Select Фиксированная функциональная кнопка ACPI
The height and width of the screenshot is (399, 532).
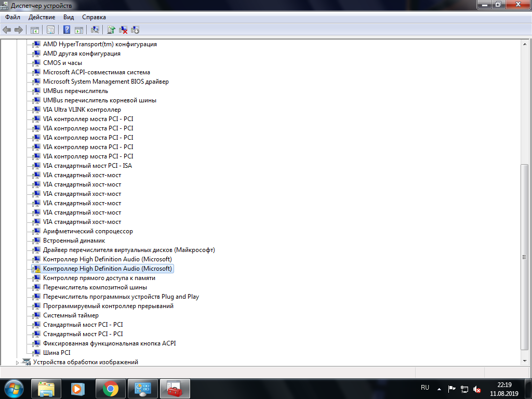pos(110,343)
